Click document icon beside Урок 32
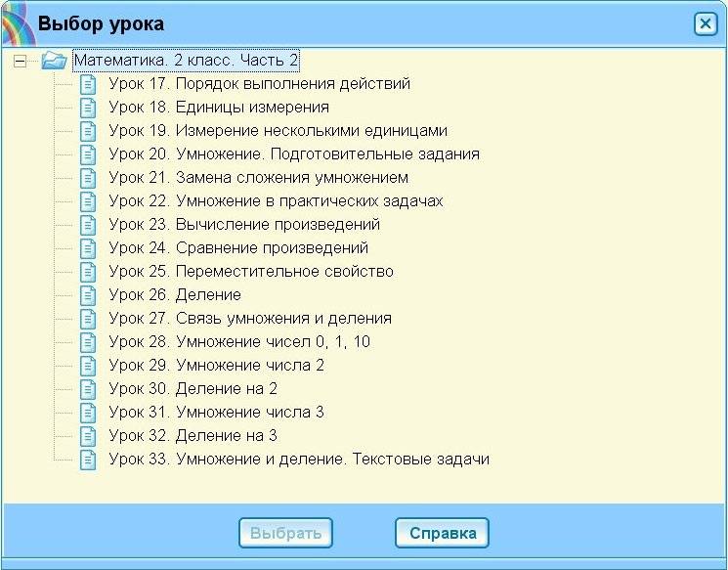This screenshot has width=728, height=570. pyautogui.click(x=88, y=436)
